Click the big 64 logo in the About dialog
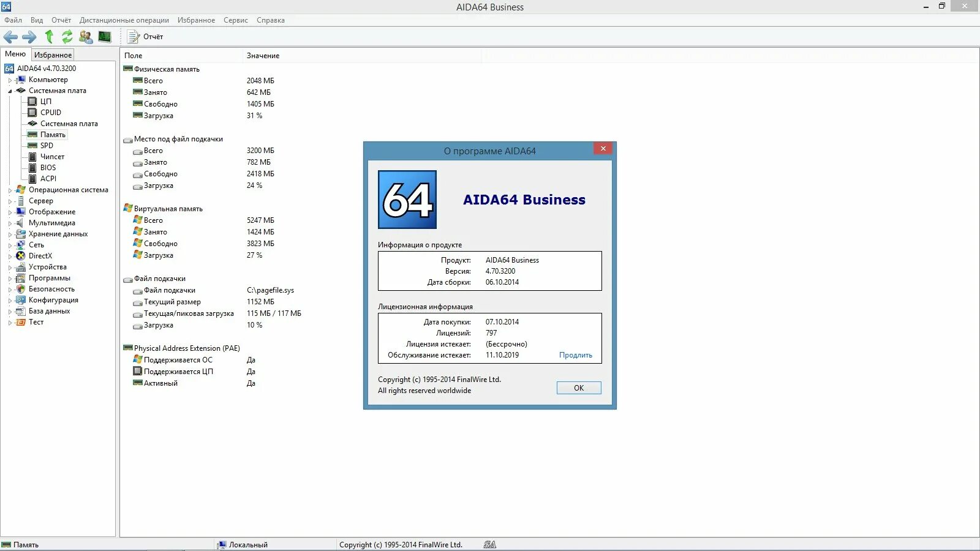 coord(407,200)
